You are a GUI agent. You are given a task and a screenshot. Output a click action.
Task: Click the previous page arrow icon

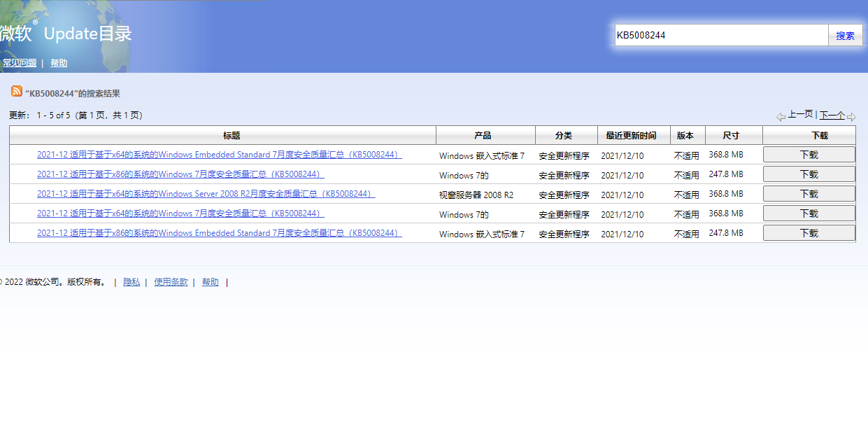781,117
